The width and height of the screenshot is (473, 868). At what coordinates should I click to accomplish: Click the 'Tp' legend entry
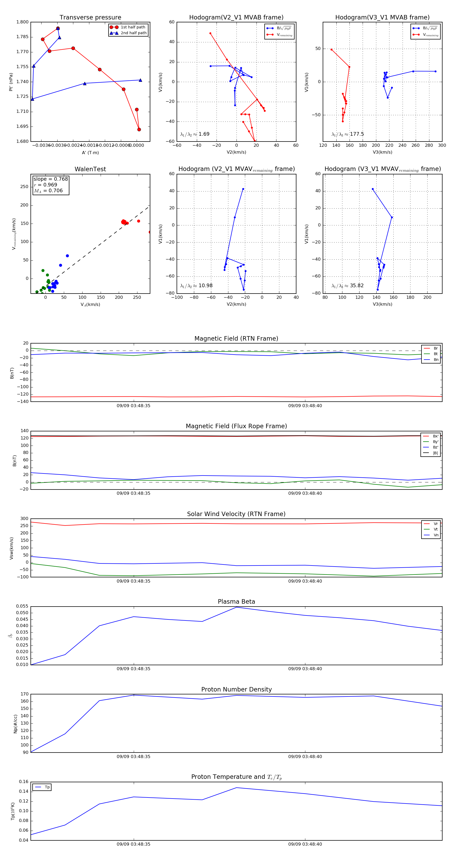[x=42, y=788]
